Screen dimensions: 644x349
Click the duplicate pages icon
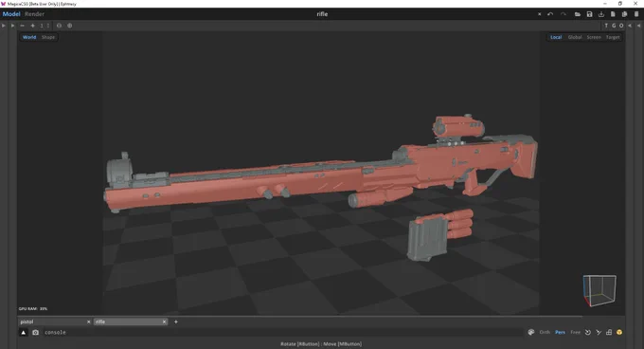(x=624, y=14)
